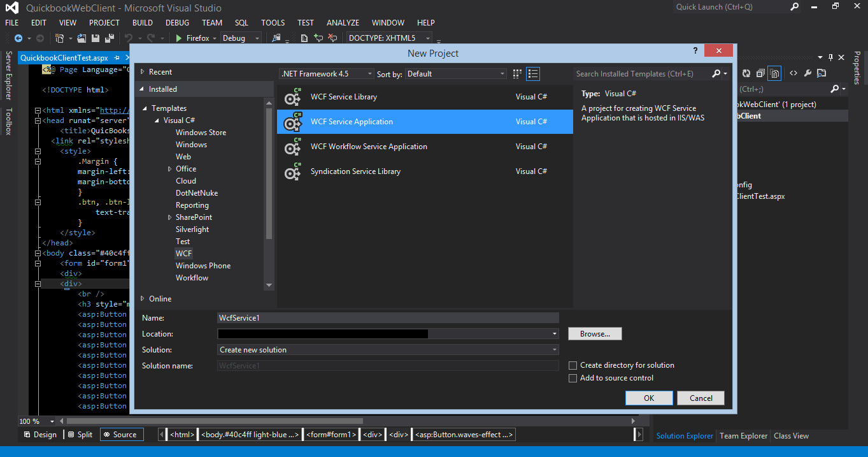
Task: Open the 100 % zoom dropdown
Action: (52, 421)
